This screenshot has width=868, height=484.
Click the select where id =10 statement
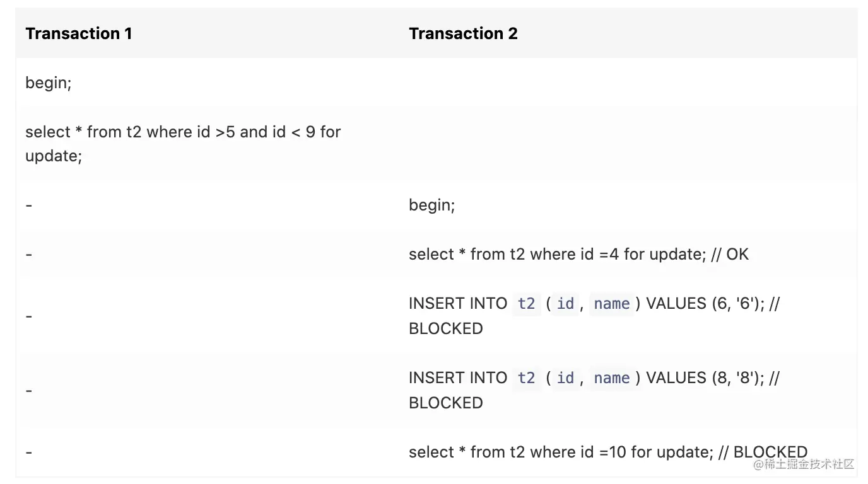(x=608, y=452)
